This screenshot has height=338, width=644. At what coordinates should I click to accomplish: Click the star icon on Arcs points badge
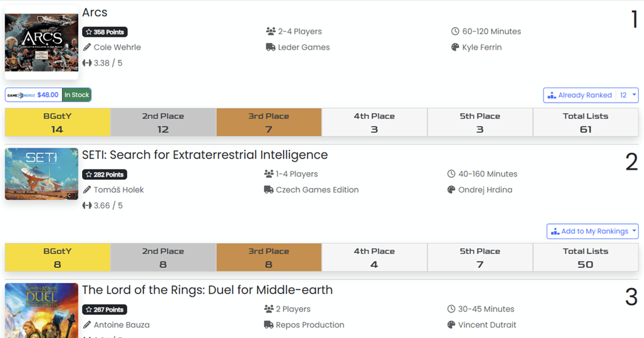[x=89, y=32]
